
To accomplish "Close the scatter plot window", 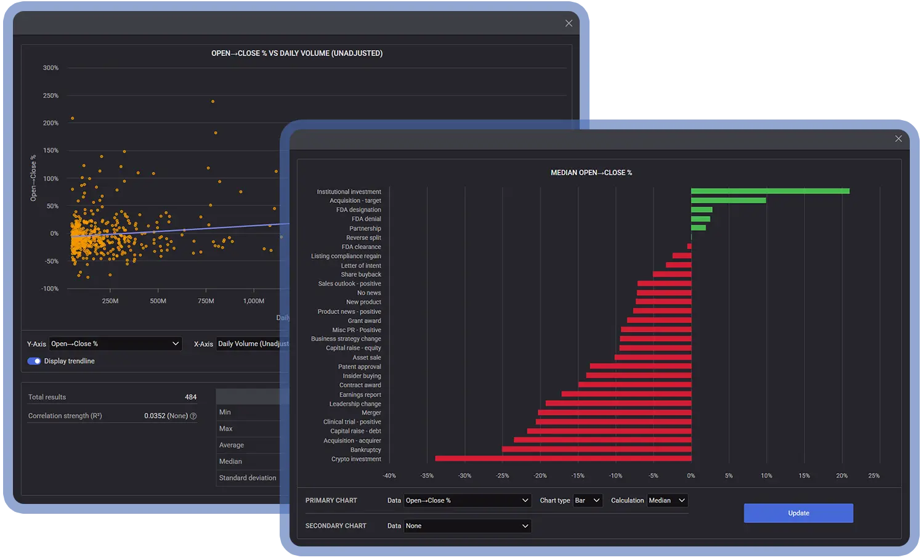I will point(569,23).
